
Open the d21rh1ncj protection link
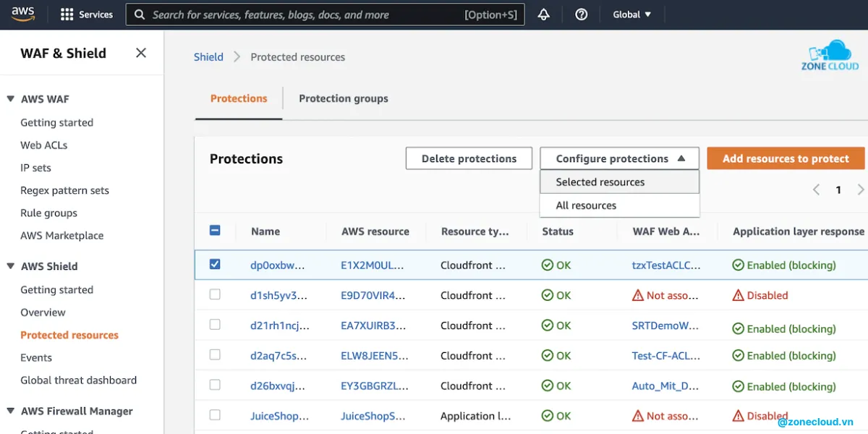point(280,325)
